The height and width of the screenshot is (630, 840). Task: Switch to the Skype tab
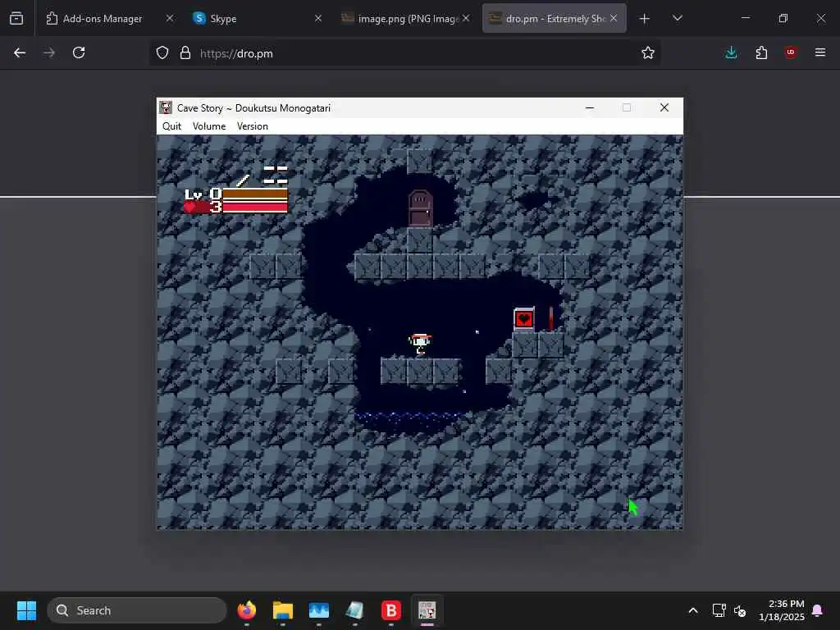pyautogui.click(x=257, y=18)
